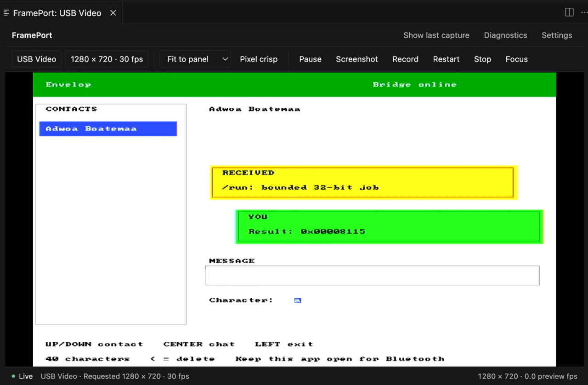
Task: Click 'LEFT exit' hint text
Action: point(284,344)
